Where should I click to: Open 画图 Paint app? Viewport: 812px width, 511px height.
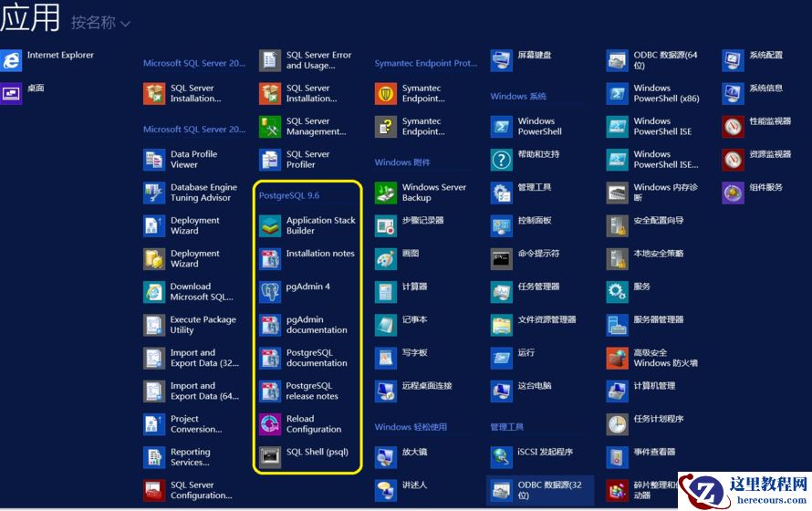397,259
